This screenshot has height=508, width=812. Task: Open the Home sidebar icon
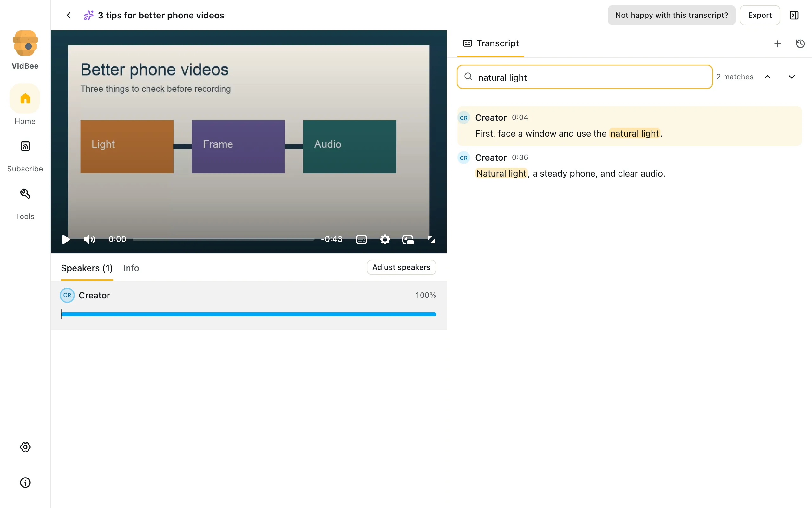click(x=25, y=98)
